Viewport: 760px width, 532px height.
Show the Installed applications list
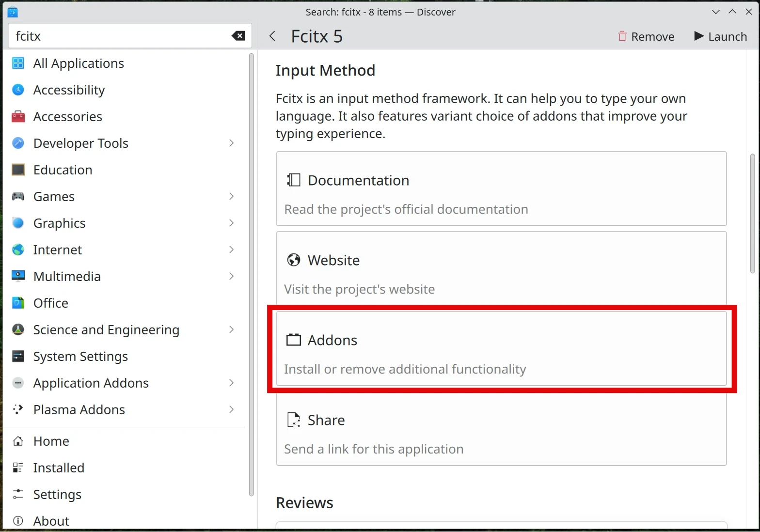124,468
